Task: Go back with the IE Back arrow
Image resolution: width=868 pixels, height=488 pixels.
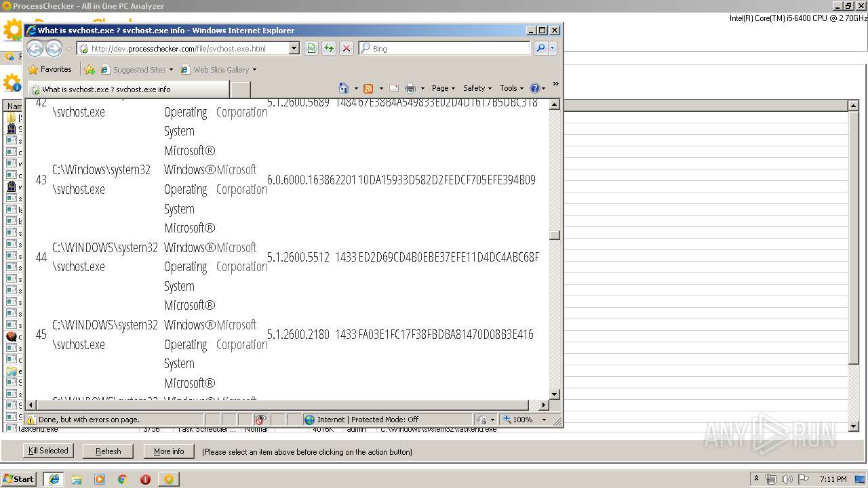Action: click(35, 48)
